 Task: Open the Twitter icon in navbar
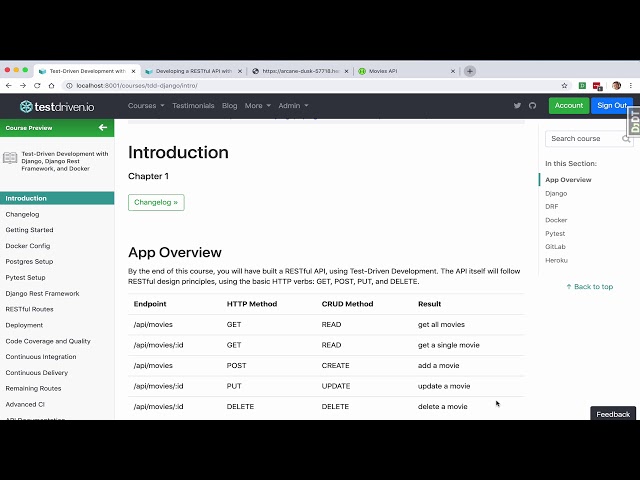pos(517,105)
